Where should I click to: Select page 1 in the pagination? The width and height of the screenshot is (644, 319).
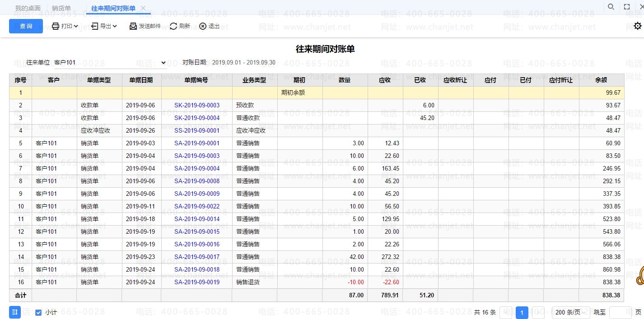[522, 312]
